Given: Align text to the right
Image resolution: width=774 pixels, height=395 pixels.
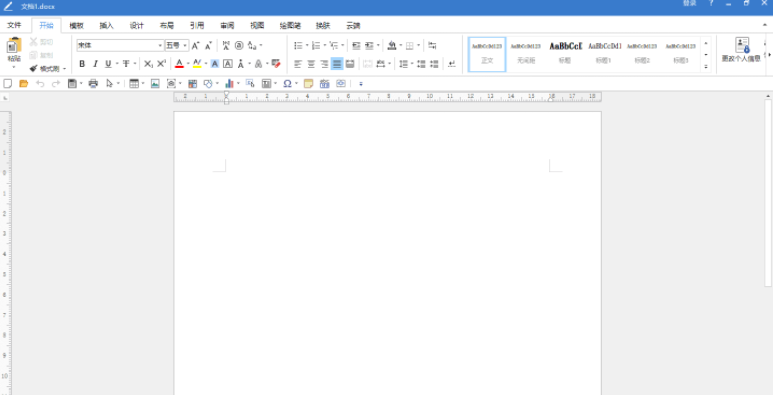Looking at the screenshot, I should (324, 64).
